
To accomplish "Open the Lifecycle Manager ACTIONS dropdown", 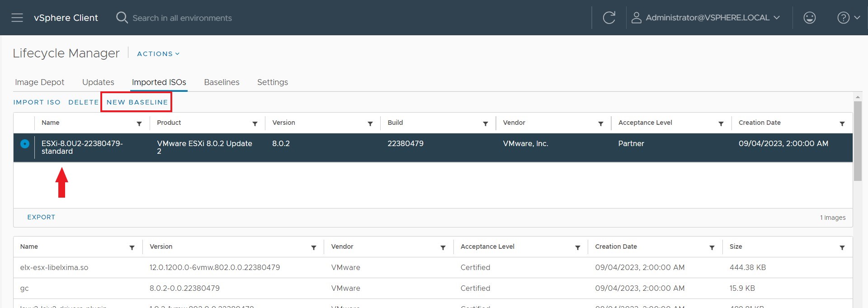I will point(158,53).
